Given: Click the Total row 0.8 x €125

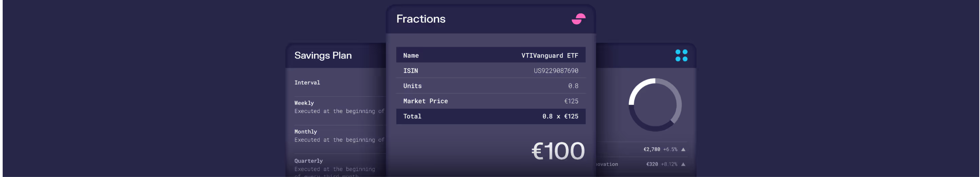Looking at the screenshot, I should [490, 116].
